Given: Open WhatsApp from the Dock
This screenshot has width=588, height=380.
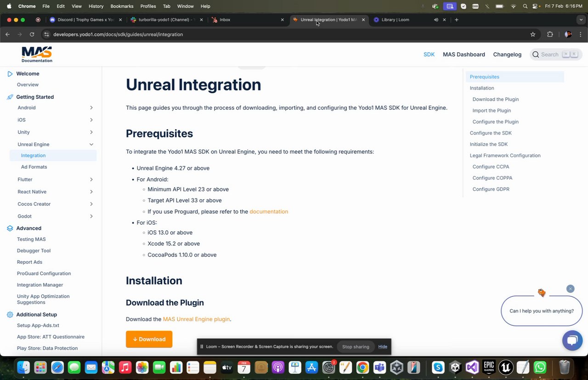Looking at the screenshot, I should (x=540, y=367).
